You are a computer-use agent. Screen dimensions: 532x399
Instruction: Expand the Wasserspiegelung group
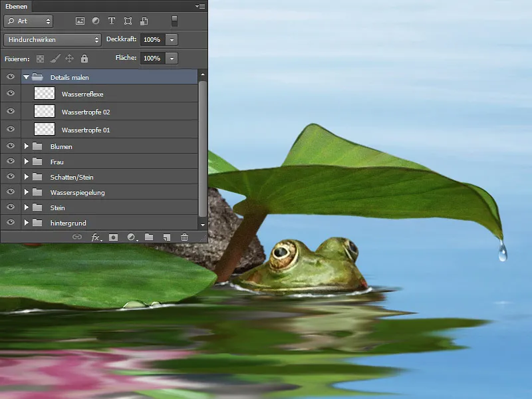tap(26, 192)
